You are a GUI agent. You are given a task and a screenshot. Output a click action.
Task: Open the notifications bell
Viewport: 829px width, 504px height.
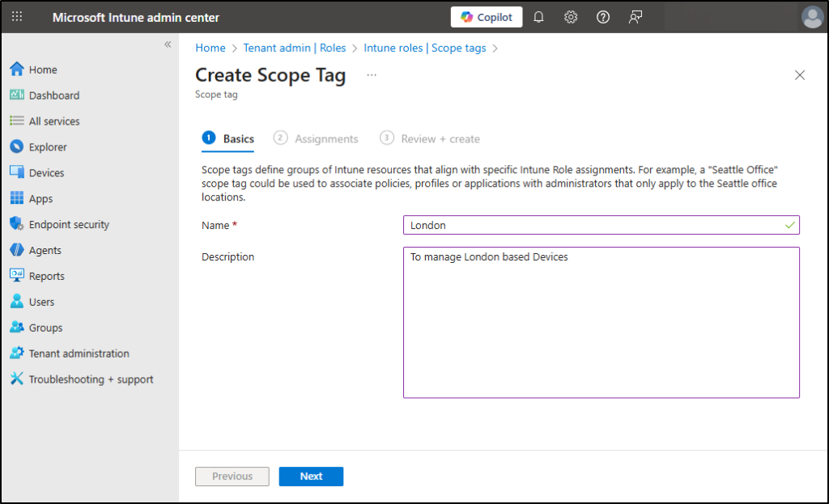click(x=538, y=17)
